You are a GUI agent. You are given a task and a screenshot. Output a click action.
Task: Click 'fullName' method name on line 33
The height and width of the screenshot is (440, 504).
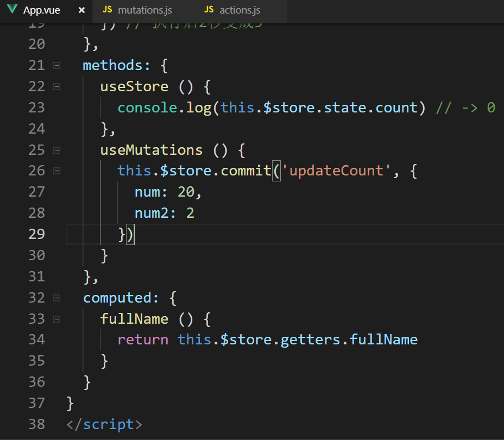(134, 319)
